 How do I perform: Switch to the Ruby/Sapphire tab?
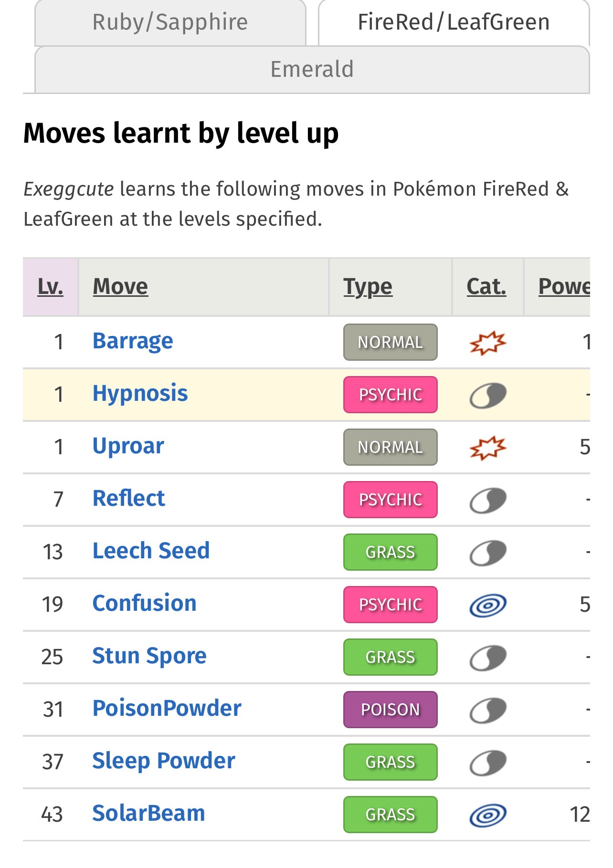tap(170, 23)
